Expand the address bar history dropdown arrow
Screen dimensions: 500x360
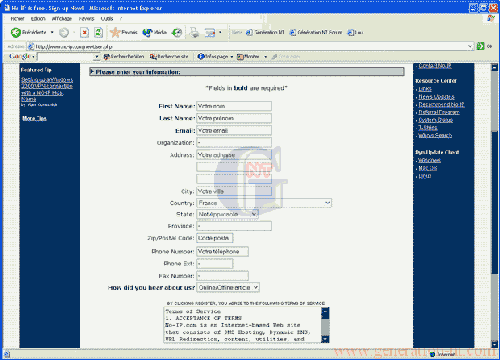point(470,46)
